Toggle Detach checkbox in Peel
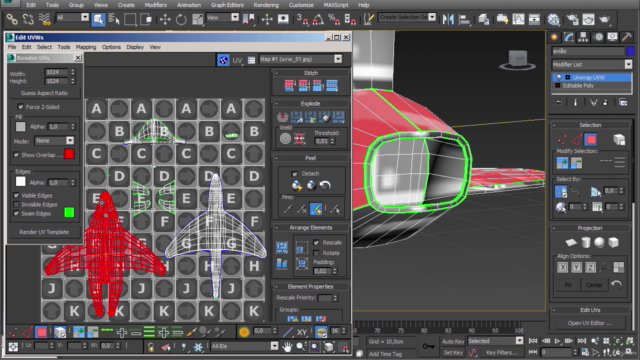640x360 pixels. point(294,173)
